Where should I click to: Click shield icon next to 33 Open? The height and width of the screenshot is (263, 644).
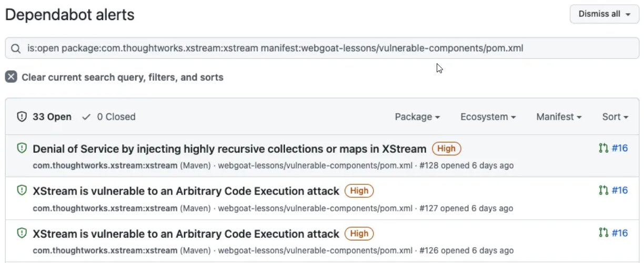click(x=22, y=117)
